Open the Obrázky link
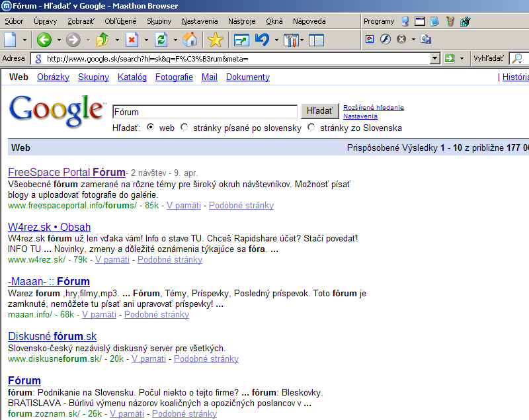 pyautogui.click(x=53, y=77)
